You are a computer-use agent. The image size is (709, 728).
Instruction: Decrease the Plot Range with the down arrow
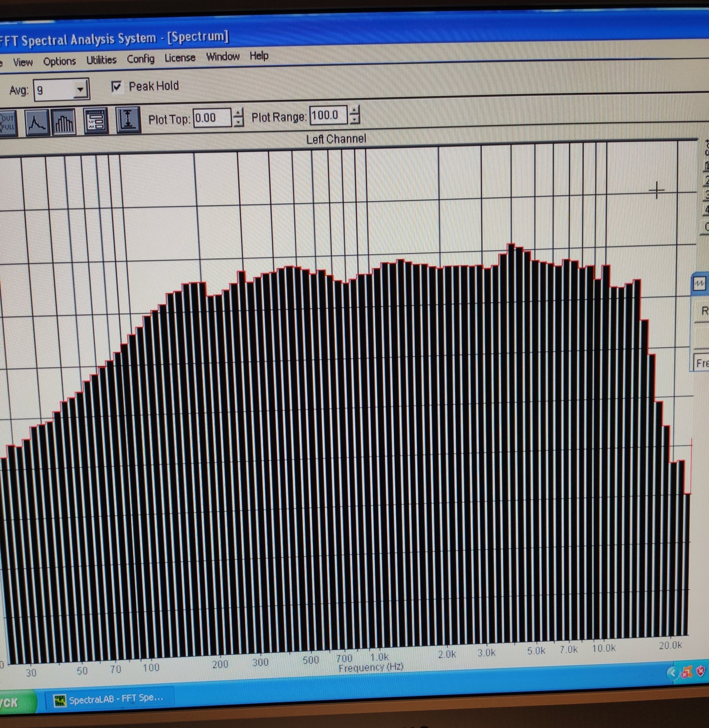[355, 119]
